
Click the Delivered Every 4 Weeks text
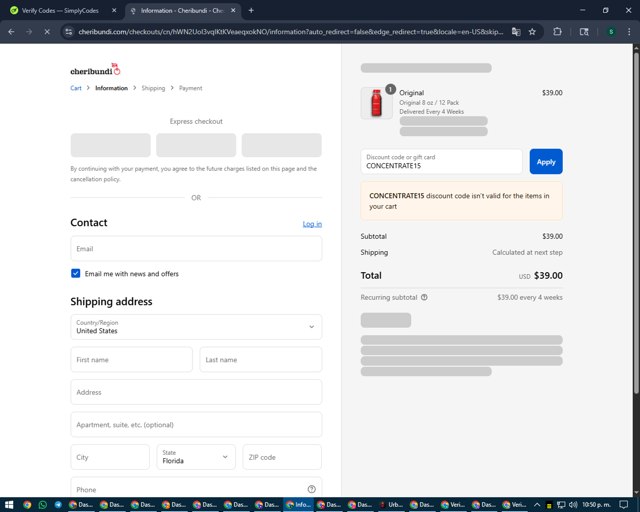[431, 111]
